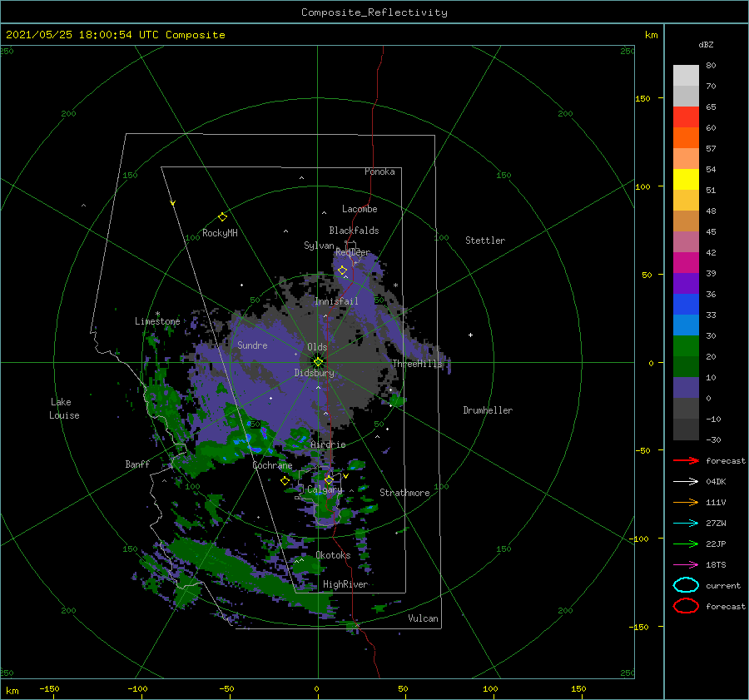Click the Cochrane label
The image size is (749, 700).
click(272, 465)
